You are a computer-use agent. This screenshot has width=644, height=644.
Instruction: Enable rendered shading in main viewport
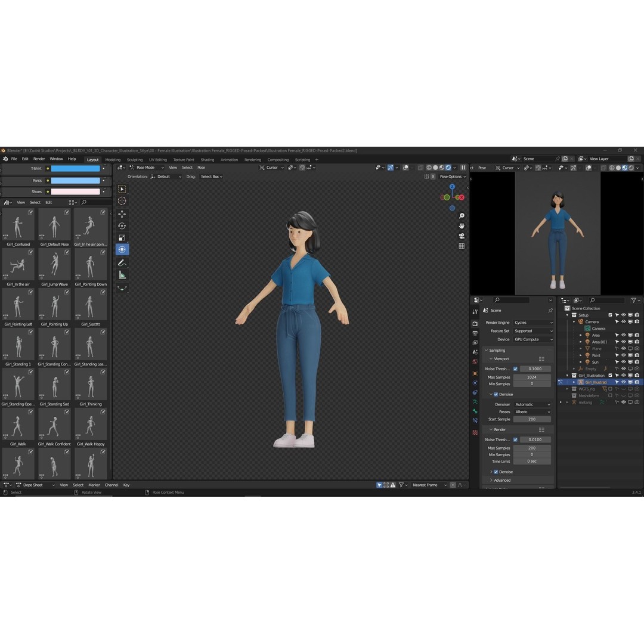coord(448,168)
